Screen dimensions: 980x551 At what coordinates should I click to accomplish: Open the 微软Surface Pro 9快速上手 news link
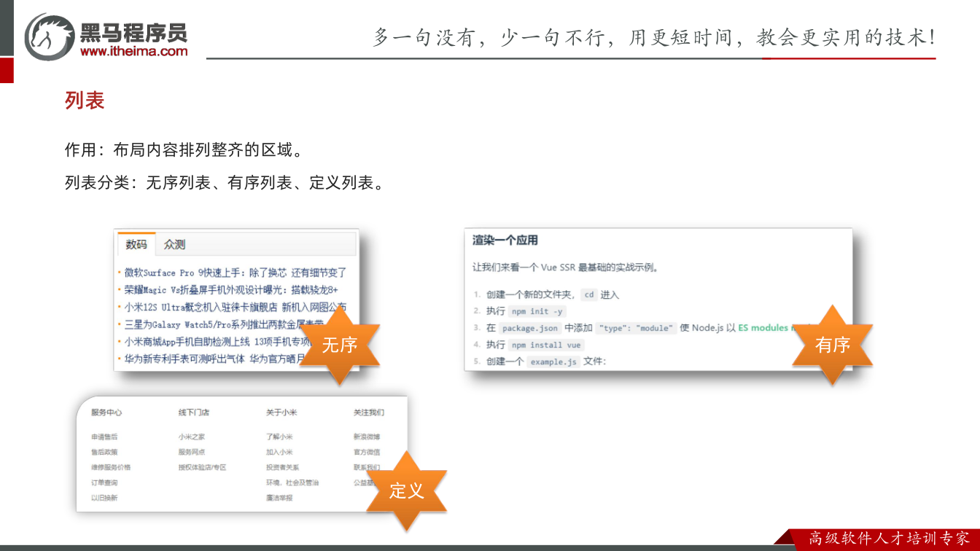[x=236, y=273]
